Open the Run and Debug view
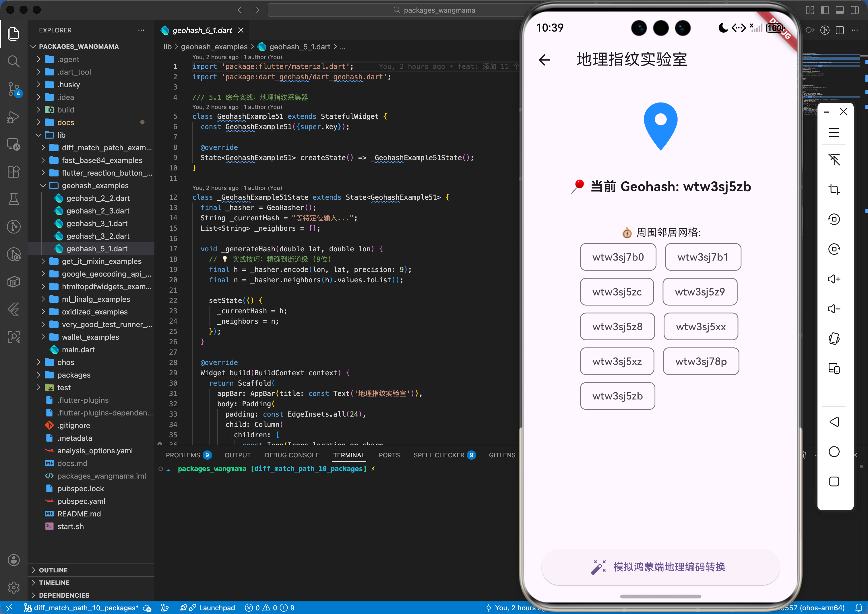 pos(13,117)
